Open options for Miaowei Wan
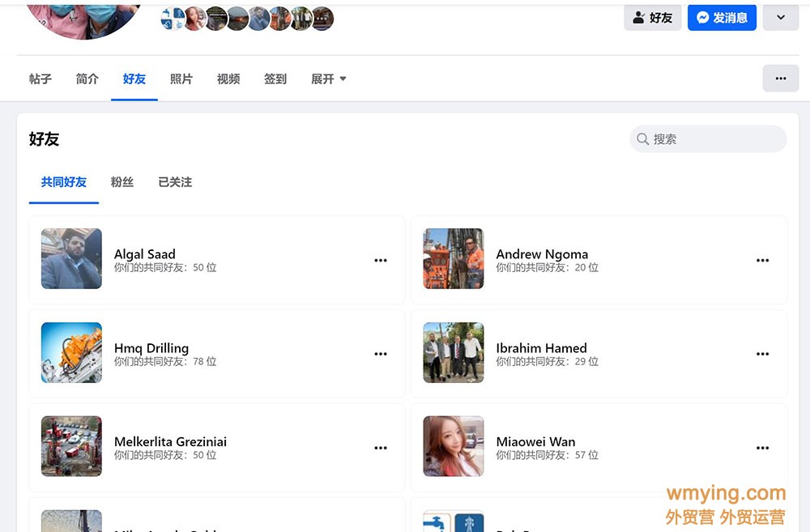 (x=762, y=448)
